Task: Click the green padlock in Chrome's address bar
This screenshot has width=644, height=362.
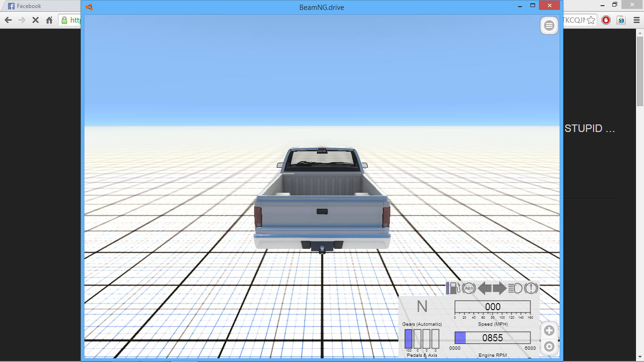Action: (64, 20)
